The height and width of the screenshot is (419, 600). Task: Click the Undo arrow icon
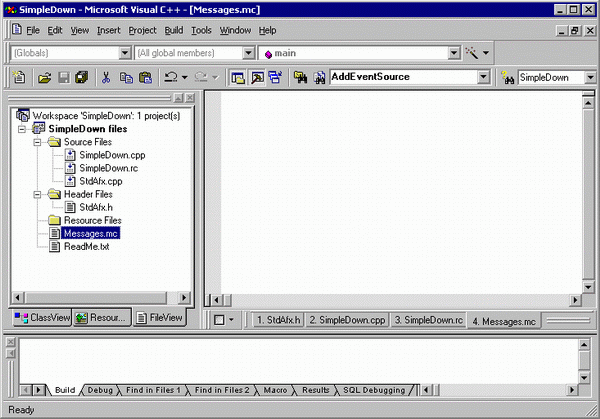coord(171,77)
